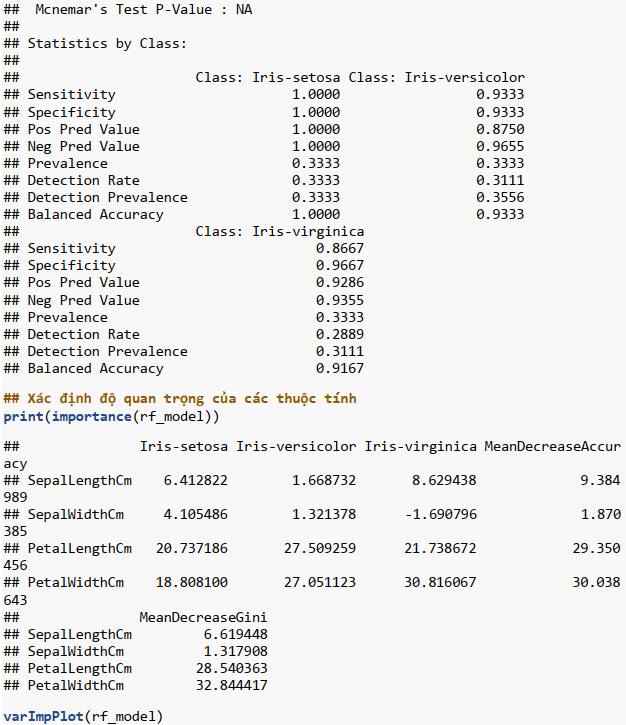
Task: Click the Sensitivity value 0.8667
Action: pos(340,248)
